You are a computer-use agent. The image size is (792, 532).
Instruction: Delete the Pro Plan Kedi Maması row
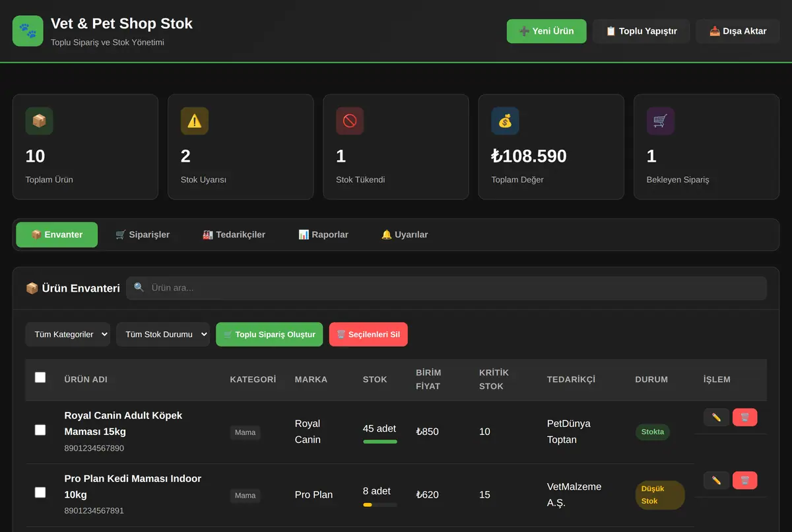point(744,481)
